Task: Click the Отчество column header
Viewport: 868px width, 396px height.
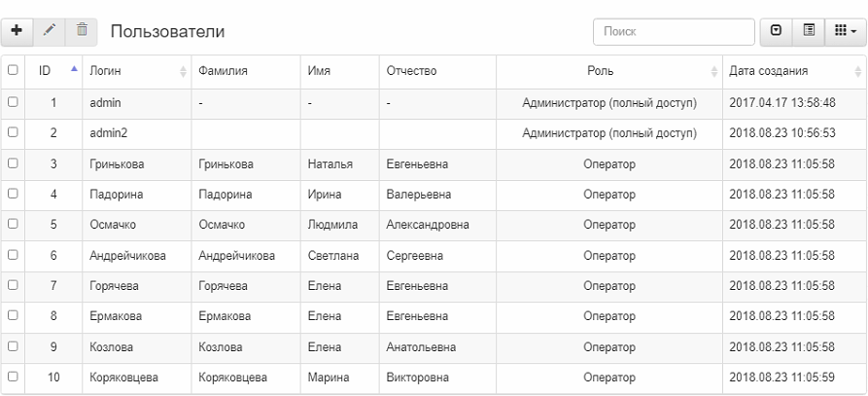Action: coord(411,71)
